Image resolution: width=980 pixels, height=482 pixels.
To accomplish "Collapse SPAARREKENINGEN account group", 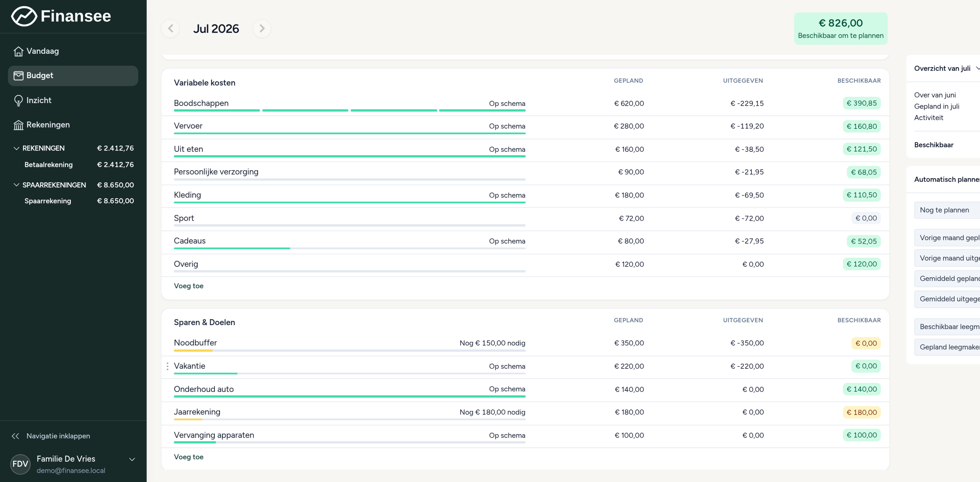I will click(x=16, y=185).
